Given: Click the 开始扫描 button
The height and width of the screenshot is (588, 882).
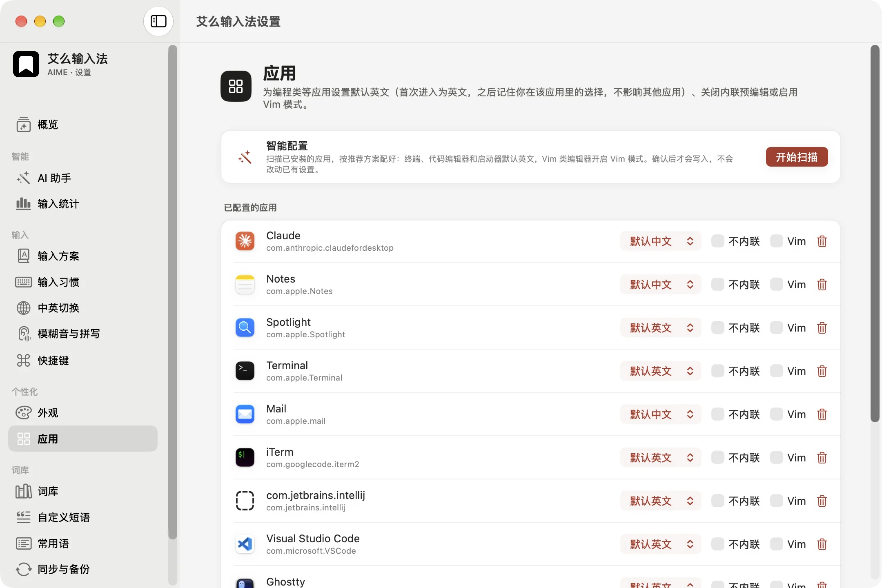Looking at the screenshot, I should (797, 157).
